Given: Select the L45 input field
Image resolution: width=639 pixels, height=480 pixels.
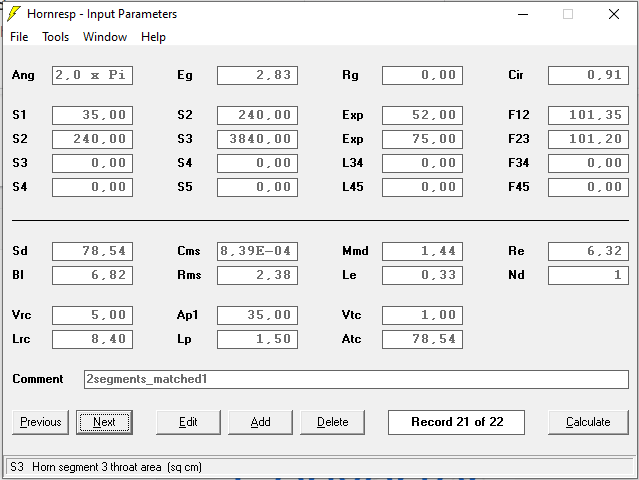Looking at the screenshot, I should [x=422, y=187].
